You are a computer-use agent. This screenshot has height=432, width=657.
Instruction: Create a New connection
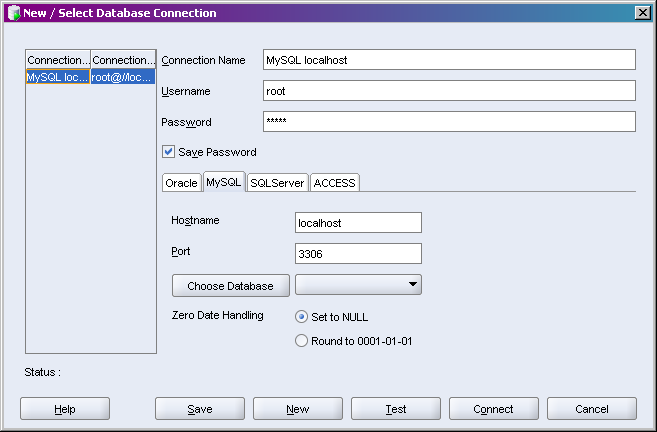pyautogui.click(x=298, y=409)
